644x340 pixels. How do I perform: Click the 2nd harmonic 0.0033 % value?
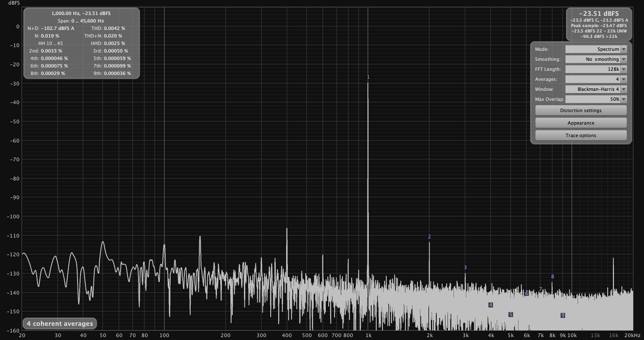(x=51, y=51)
